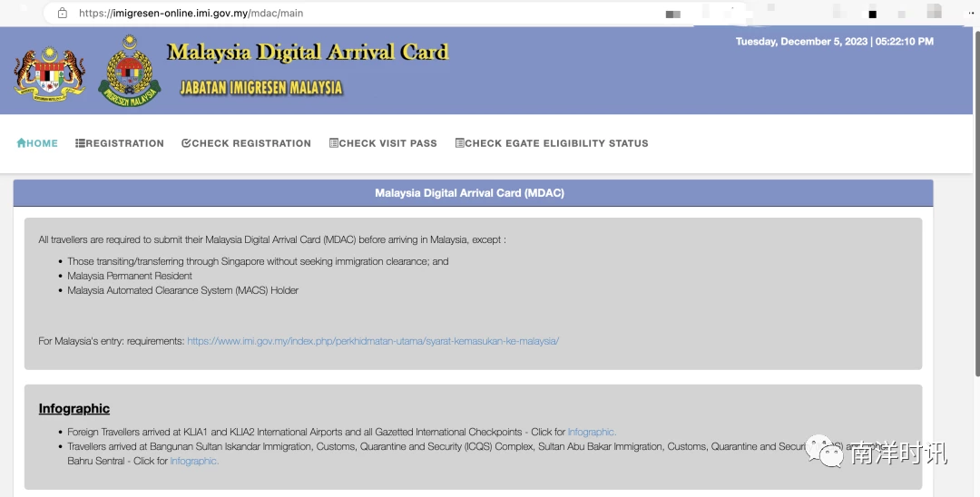Click 'Malaysia Permanent Resident' bullet text

130,276
